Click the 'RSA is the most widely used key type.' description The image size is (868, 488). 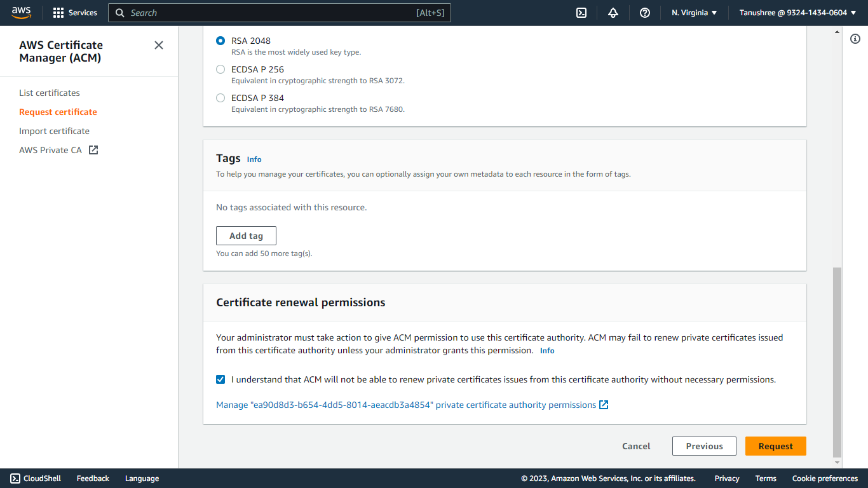point(296,52)
